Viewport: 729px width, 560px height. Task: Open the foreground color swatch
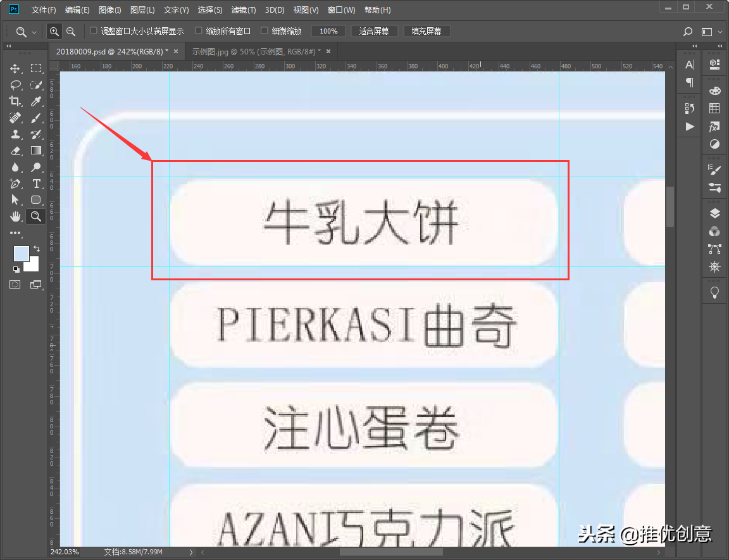tap(20, 253)
